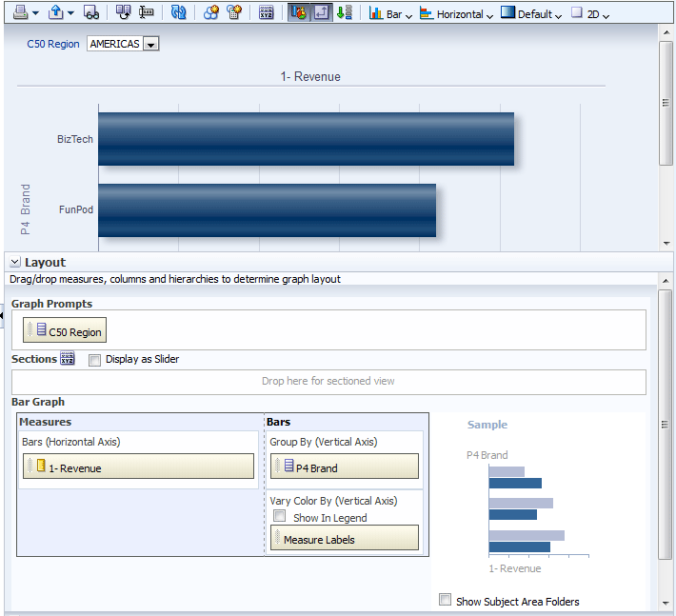Click the 1- Revenue measure column icon
676x616 pixels.
coord(41,467)
